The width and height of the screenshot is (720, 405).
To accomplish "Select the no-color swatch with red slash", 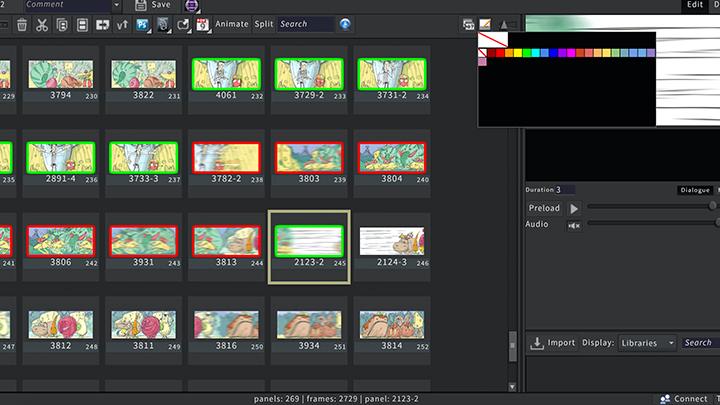I will (483, 52).
